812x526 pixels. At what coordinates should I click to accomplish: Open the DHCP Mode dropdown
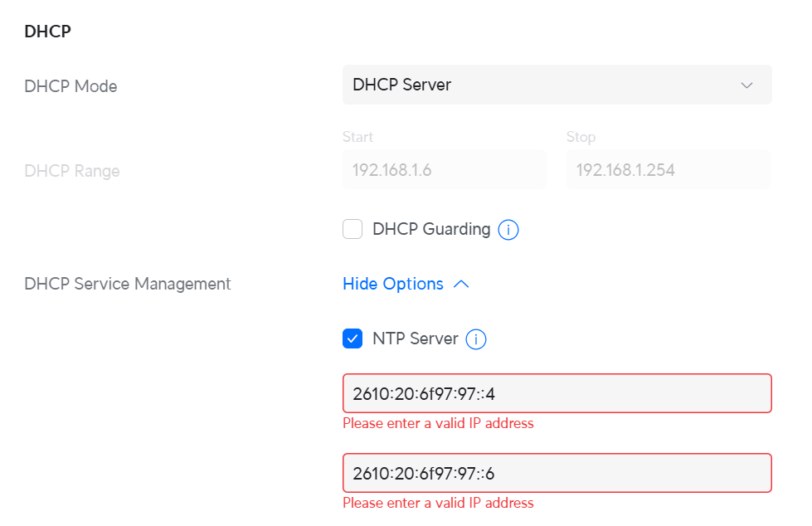point(556,85)
